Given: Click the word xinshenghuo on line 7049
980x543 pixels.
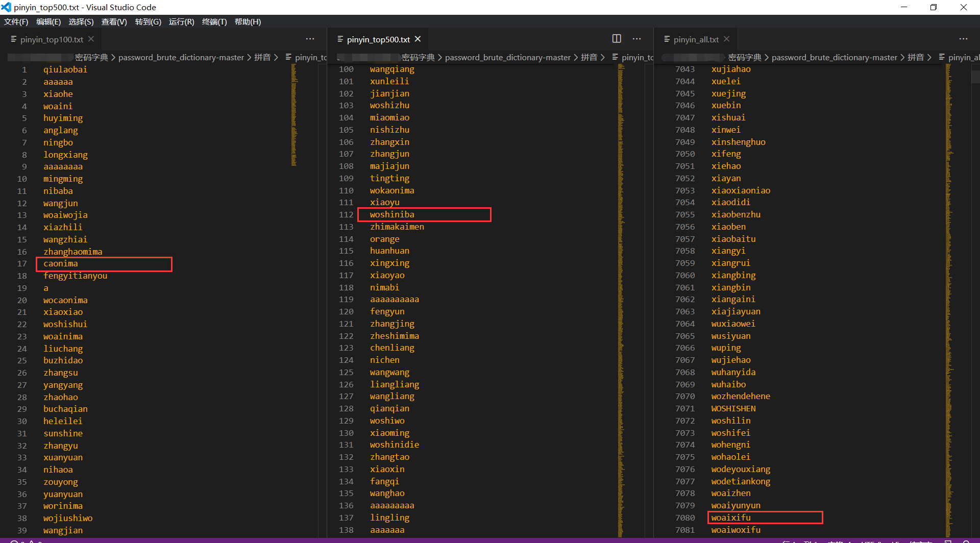Looking at the screenshot, I should 739,142.
